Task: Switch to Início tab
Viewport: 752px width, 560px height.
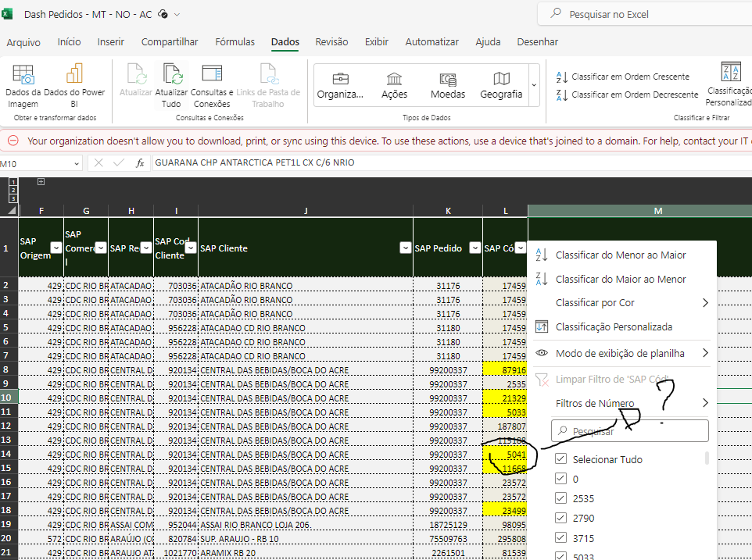Action: coord(69,42)
